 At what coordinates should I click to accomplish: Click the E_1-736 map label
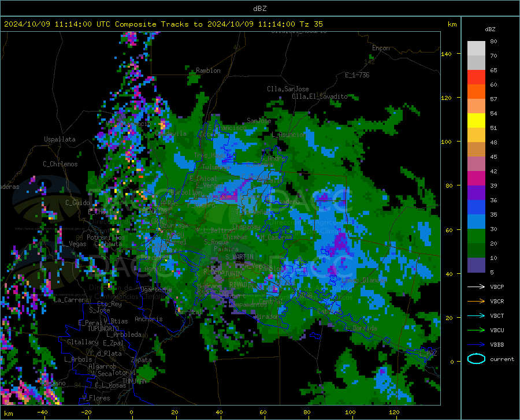coord(357,75)
